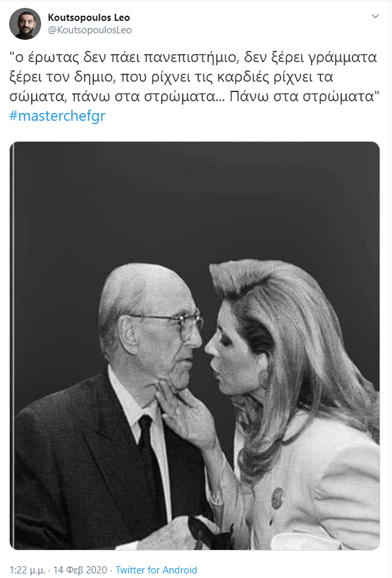The image size is (392, 578).
Task: Click the phrase "ξέρει τον δημιο"
Action: coord(61,76)
